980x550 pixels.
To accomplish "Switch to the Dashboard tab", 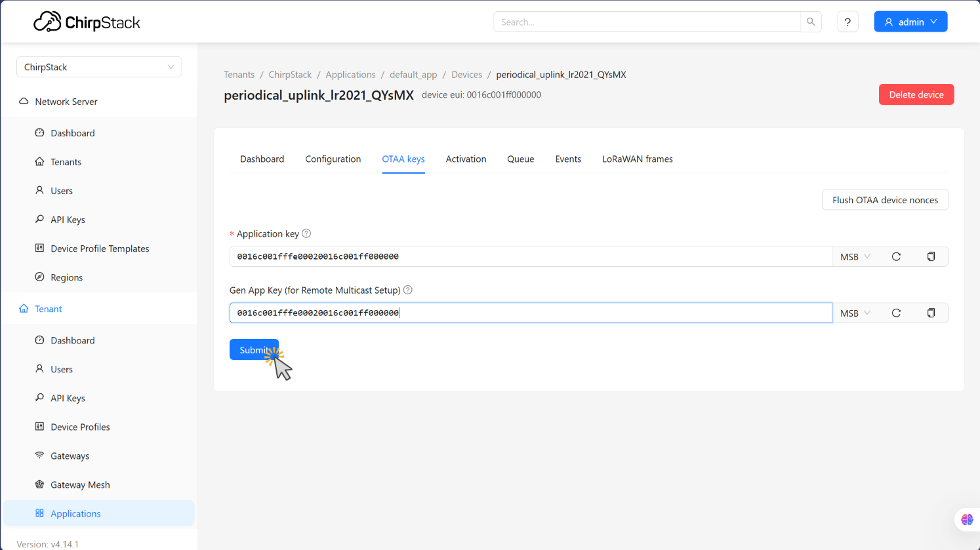I will tap(262, 159).
